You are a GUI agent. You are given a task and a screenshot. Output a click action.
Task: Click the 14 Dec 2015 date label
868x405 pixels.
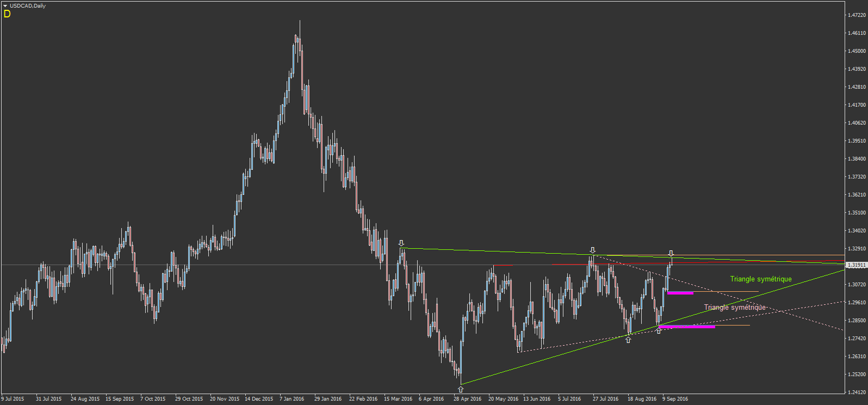pyautogui.click(x=259, y=399)
